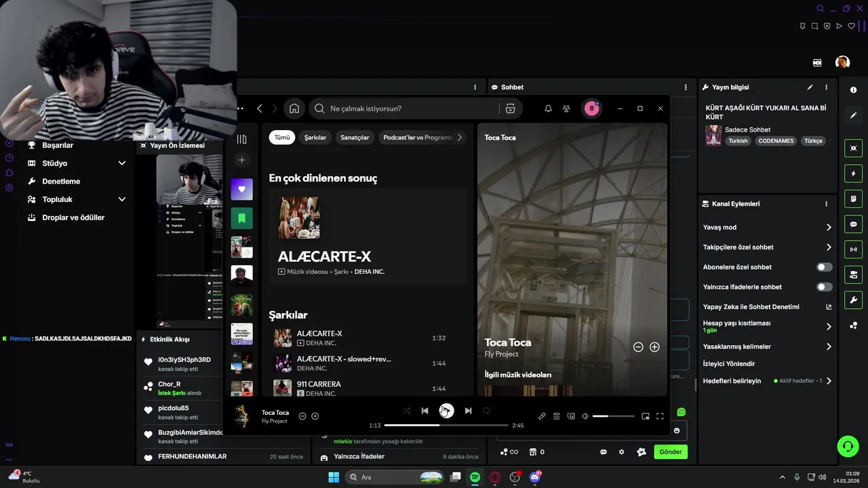Open Yayın bilgisi panel three-dot menu
Image resolution: width=868 pixels, height=488 pixels.
point(826,87)
